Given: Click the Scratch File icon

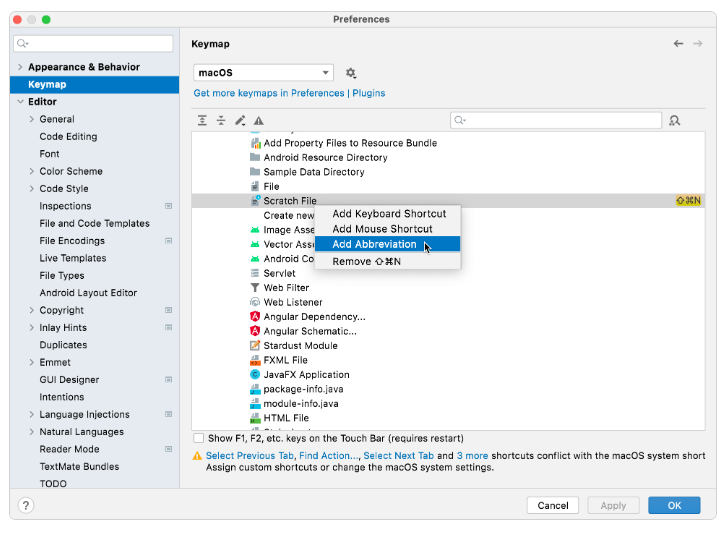Looking at the screenshot, I should pyautogui.click(x=255, y=200).
